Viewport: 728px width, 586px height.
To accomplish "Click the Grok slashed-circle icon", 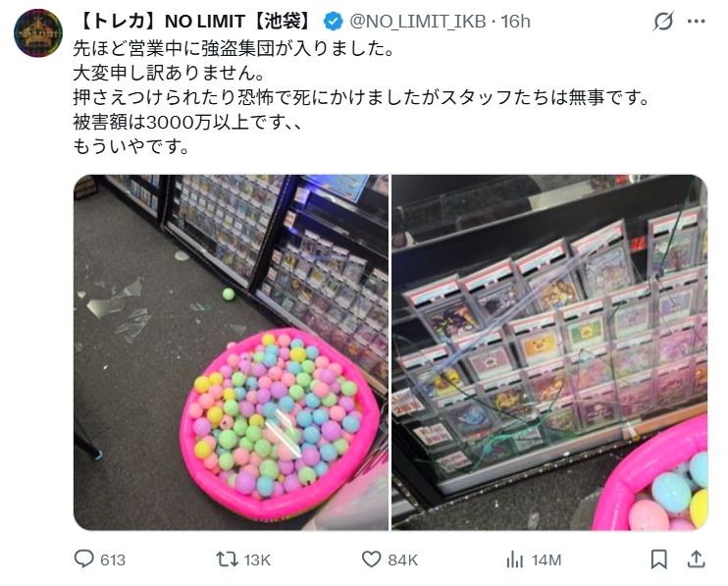I will [x=663, y=22].
